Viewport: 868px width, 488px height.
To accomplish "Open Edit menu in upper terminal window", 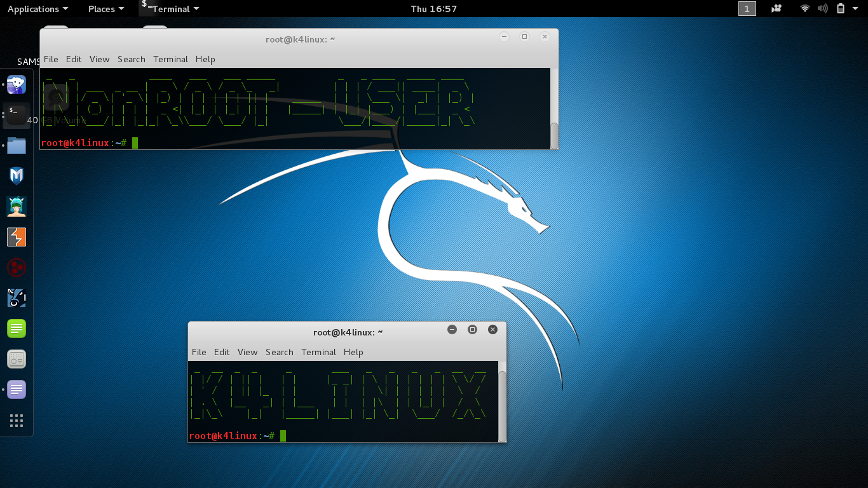I will pyautogui.click(x=74, y=59).
